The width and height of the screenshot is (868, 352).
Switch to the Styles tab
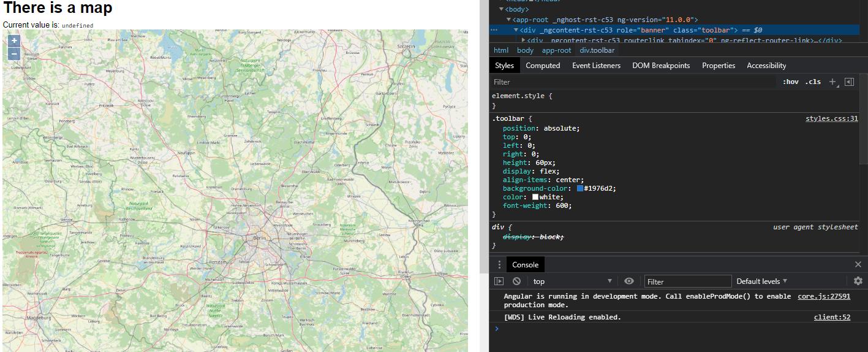pyautogui.click(x=504, y=66)
